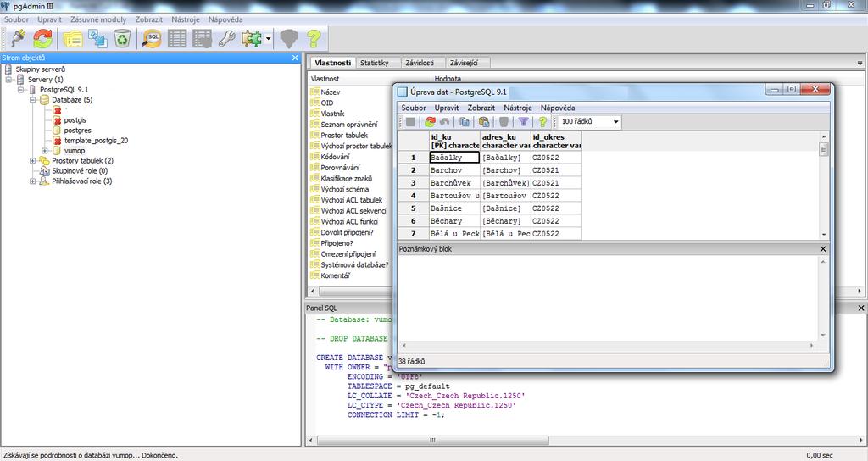The width and height of the screenshot is (868, 461).
Task: Open the Nápověda menu in Úprava dat
Action: (558, 108)
